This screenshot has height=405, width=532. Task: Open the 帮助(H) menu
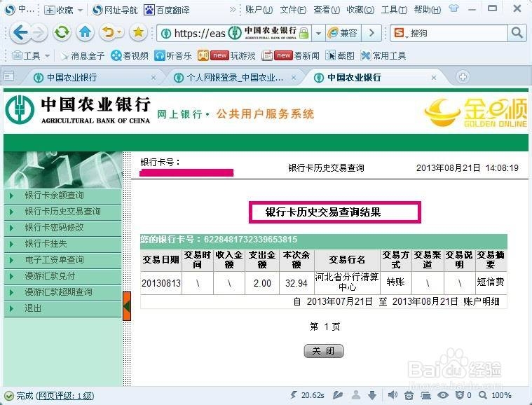point(427,10)
